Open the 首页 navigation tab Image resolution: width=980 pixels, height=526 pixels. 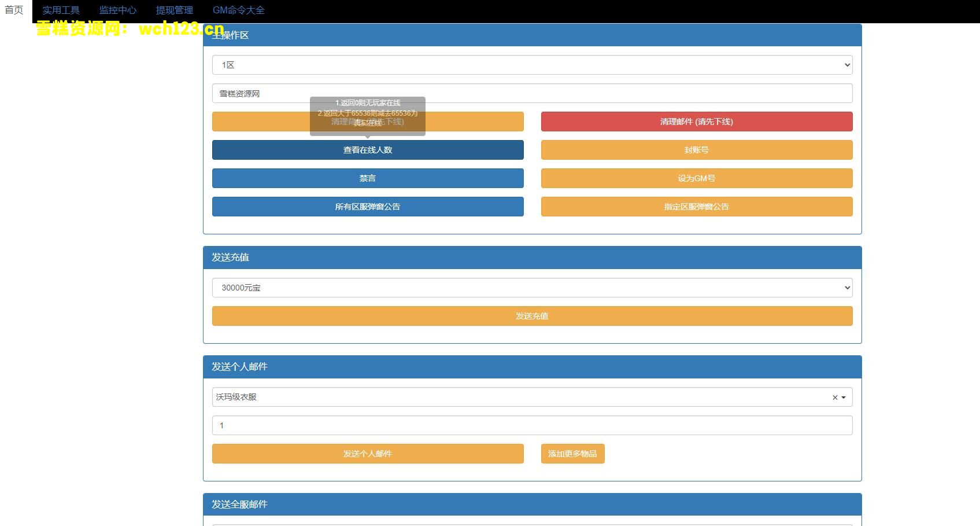(x=14, y=10)
